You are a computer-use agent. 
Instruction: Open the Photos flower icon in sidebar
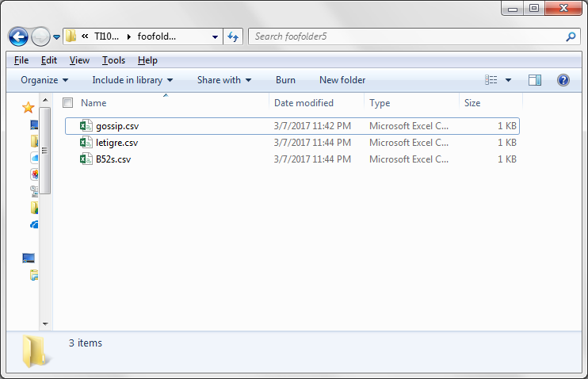34,174
